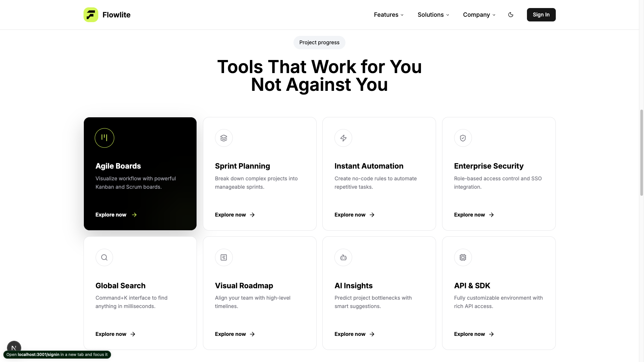The image size is (644, 362).
Task: Click the Sprint Planning card title
Action: 243,166
